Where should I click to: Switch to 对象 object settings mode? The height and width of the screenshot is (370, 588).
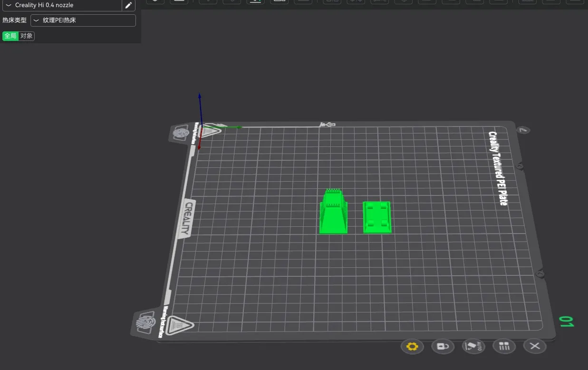27,36
